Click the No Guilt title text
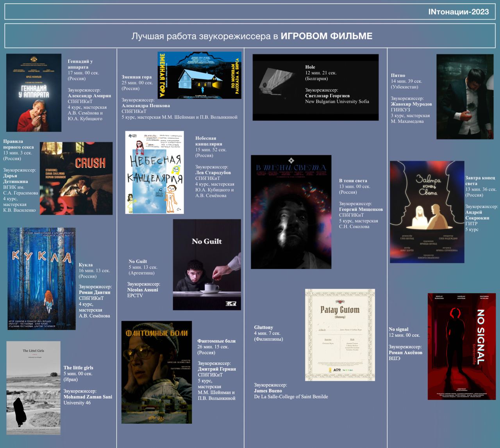Image resolution: width=500 pixels, height=448 pixels. (138, 261)
